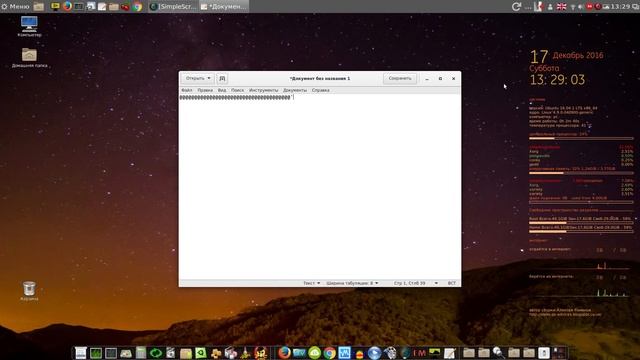Launch Chrome from the bottom dock

(x=329, y=353)
